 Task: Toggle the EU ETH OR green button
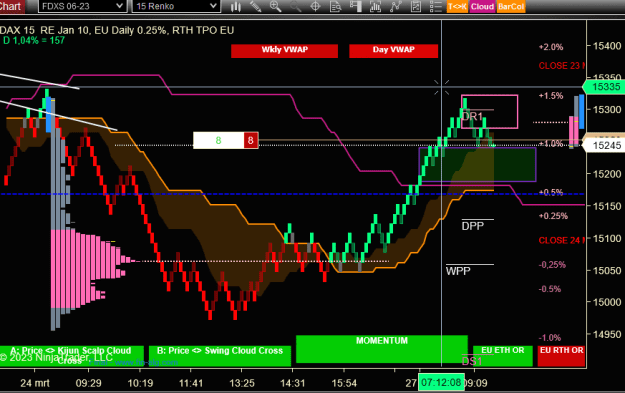[x=503, y=356]
